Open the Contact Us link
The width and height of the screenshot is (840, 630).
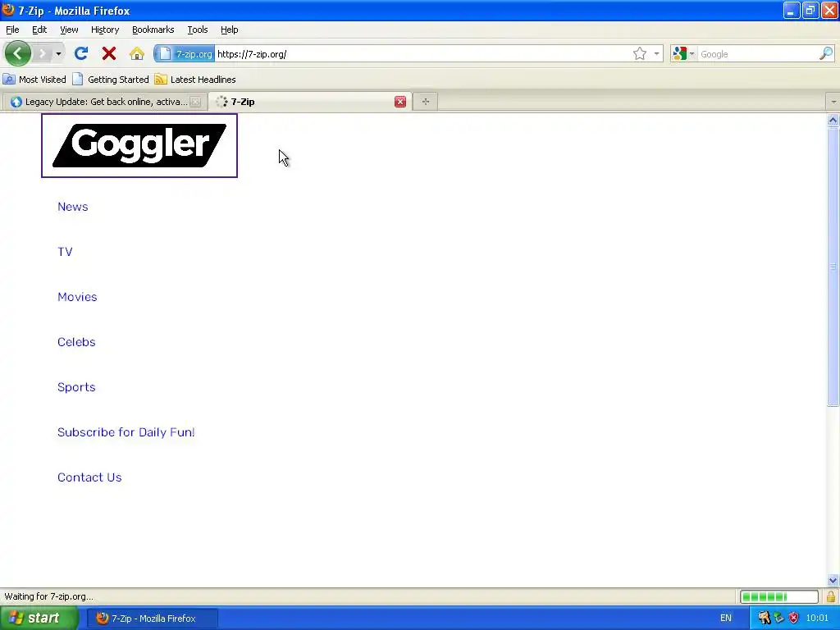coord(89,477)
